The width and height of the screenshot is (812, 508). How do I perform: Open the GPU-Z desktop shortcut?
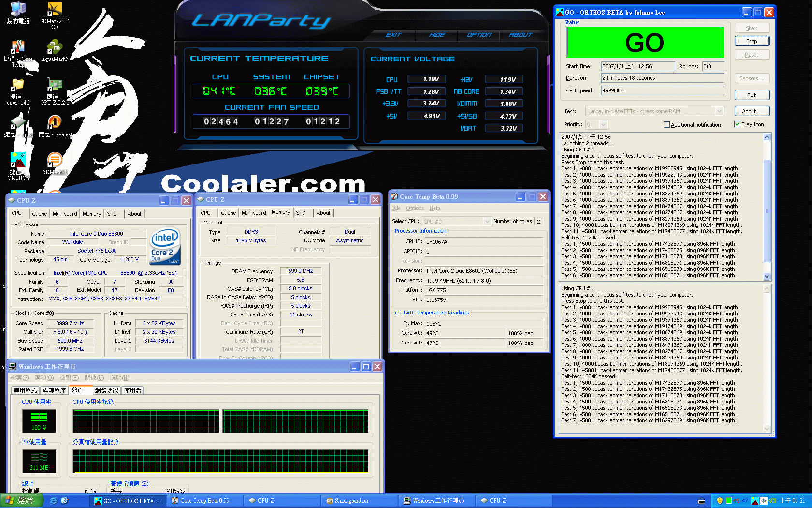pos(55,92)
